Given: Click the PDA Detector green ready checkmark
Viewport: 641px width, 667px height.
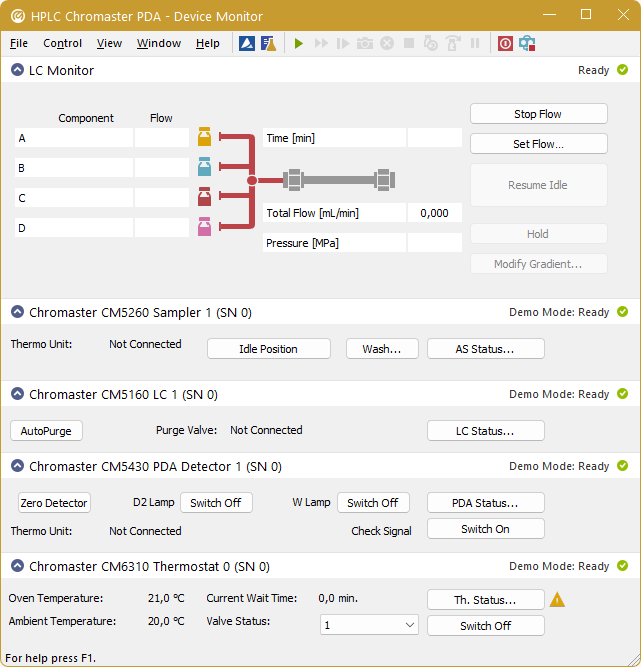Looking at the screenshot, I should pyautogui.click(x=622, y=466).
